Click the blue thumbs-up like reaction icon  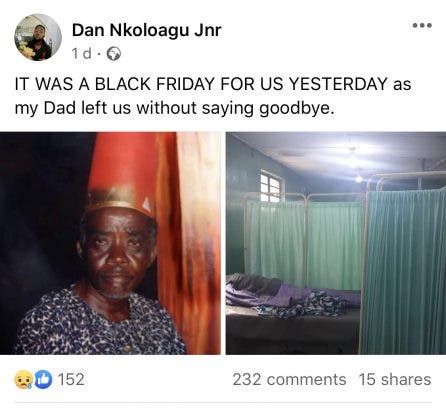click(43, 379)
